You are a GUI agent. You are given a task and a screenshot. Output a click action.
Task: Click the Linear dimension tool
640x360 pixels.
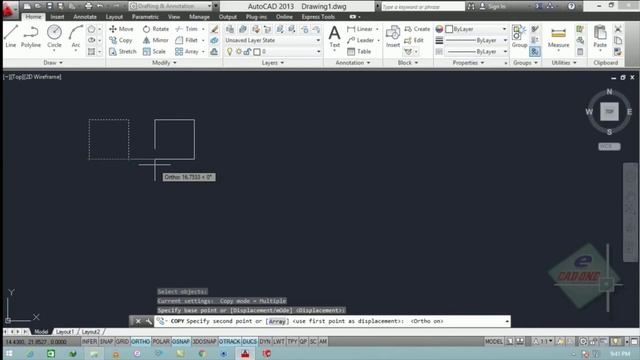pyautogui.click(x=360, y=29)
